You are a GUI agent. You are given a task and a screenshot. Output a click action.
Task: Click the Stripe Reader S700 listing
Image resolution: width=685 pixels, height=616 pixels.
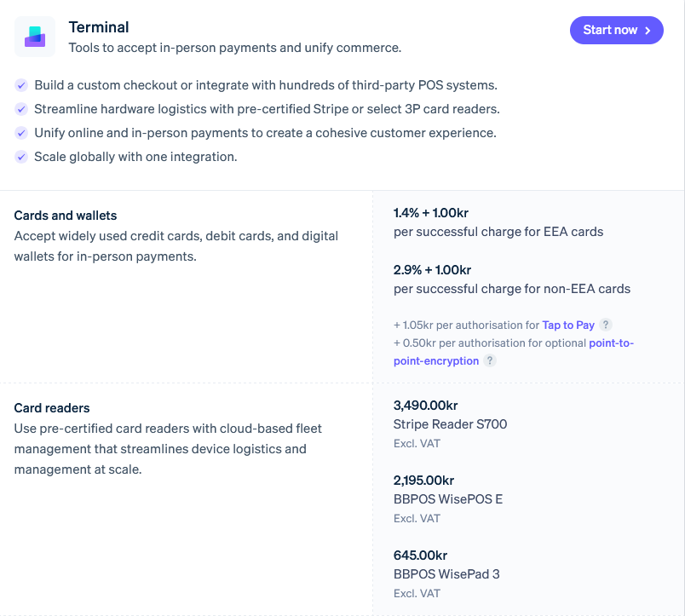point(450,423)
